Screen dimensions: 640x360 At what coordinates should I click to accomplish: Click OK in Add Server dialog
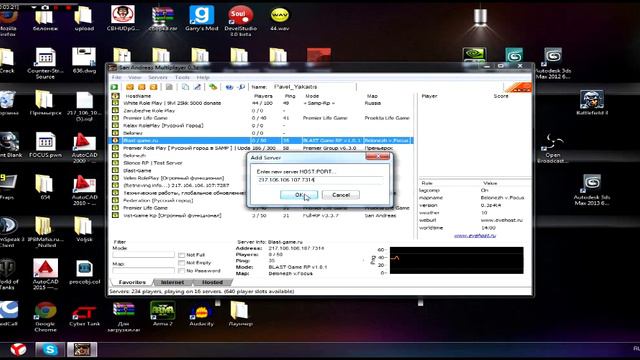click(x=299, y=195)
